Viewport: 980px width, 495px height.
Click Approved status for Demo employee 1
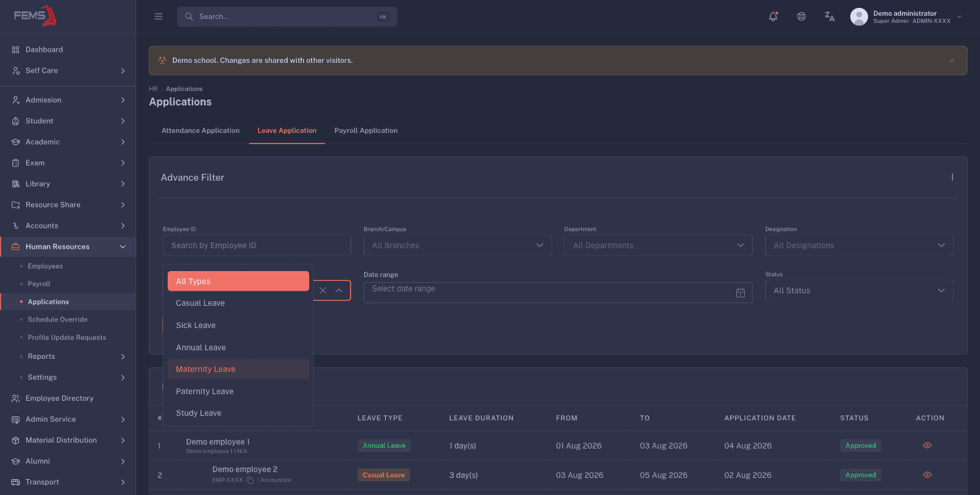tap(861, 445)
